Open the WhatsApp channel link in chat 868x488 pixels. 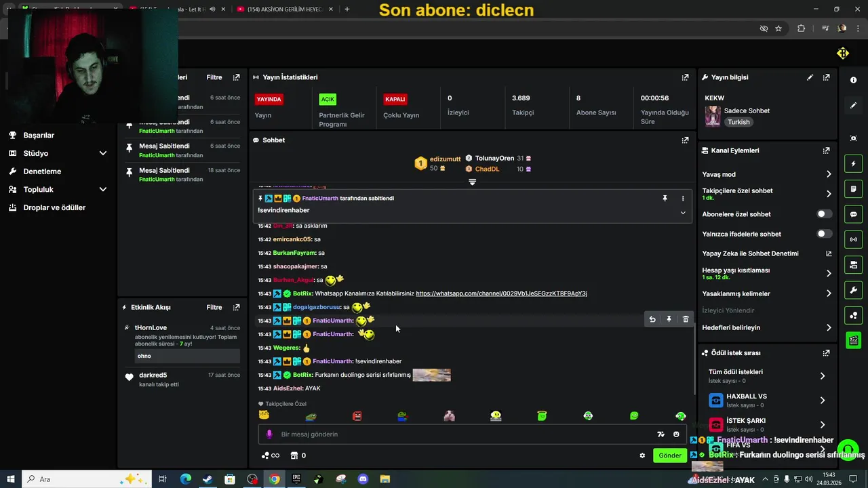(501, 293)
